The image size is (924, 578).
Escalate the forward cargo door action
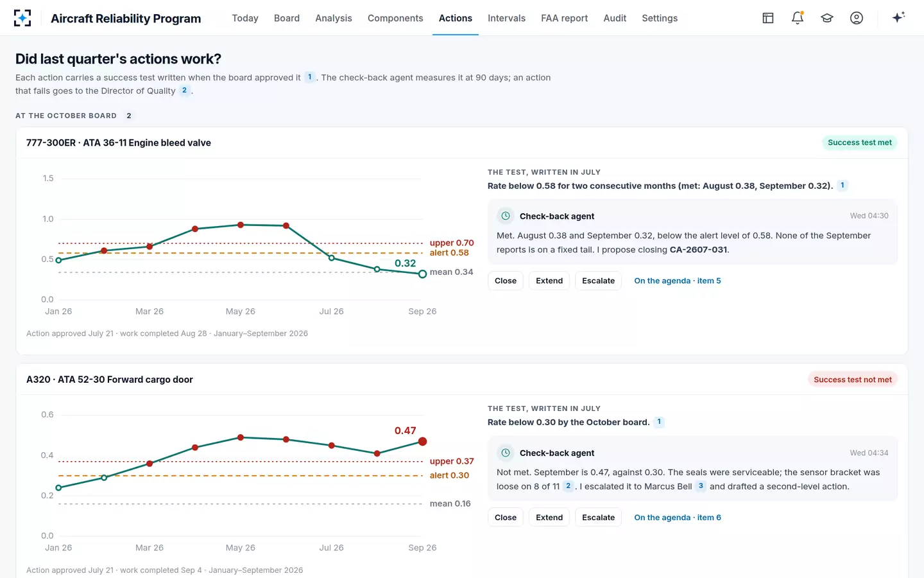pyautogui.click(x=598, y=518)
